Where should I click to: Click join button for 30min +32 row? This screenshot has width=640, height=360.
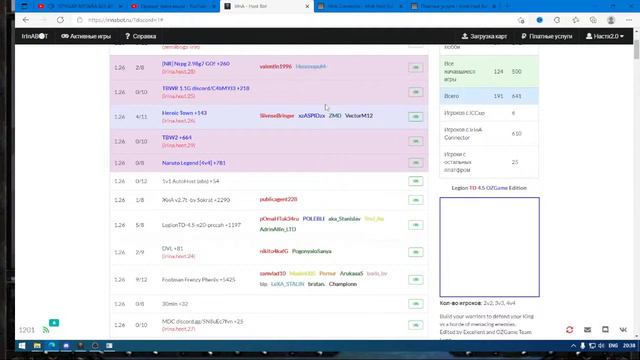pyautogui.click(x=416, y=304)
